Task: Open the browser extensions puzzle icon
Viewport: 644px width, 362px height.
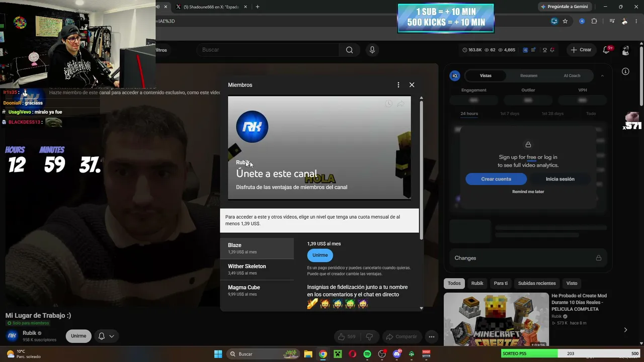Action: (594, 21)
